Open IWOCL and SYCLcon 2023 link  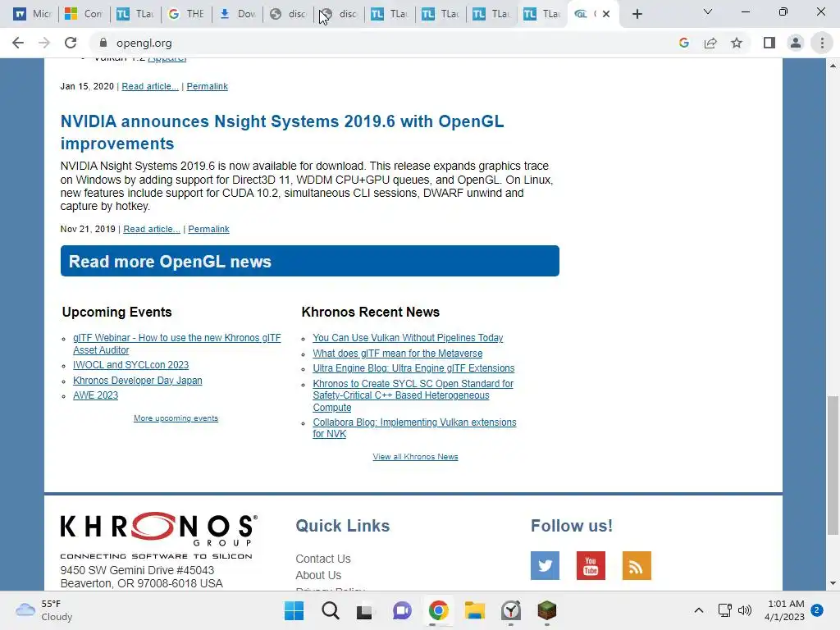130,365
